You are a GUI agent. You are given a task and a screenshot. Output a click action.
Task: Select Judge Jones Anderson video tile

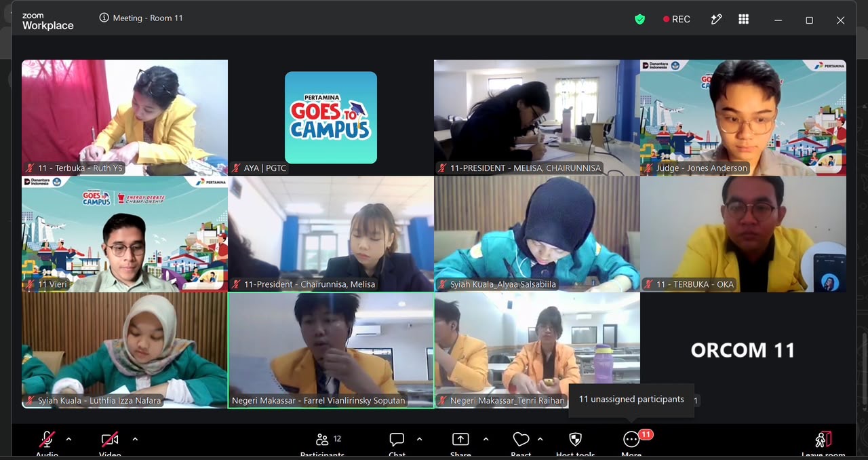[743, 117]
